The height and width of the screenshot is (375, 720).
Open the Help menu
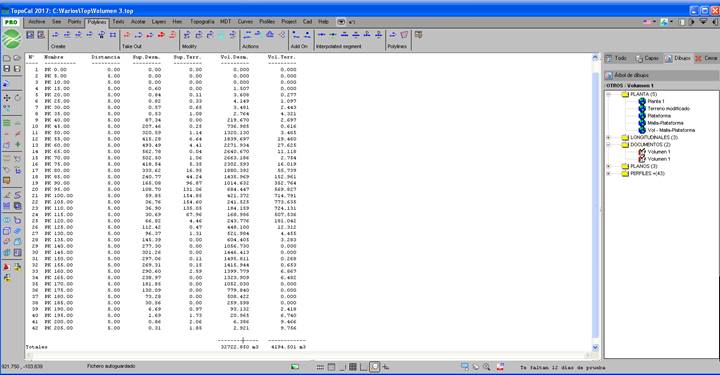click(x=324, y=22)
